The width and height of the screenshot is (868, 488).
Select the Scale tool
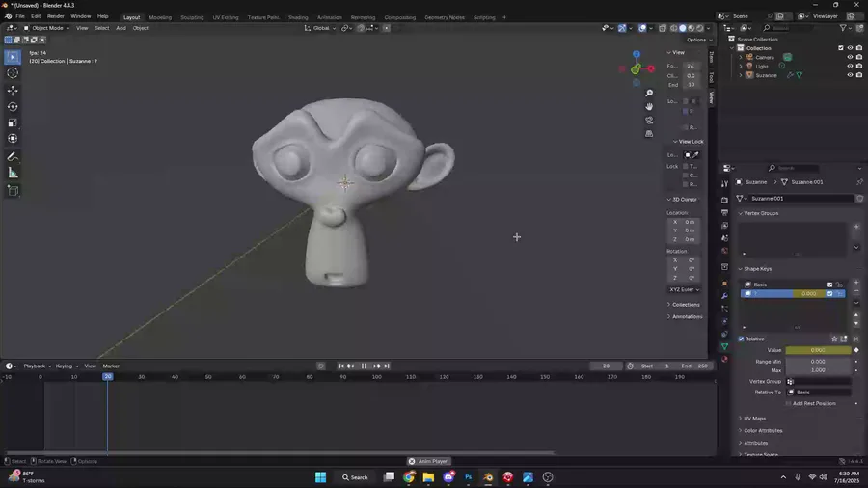click(13, 122)
